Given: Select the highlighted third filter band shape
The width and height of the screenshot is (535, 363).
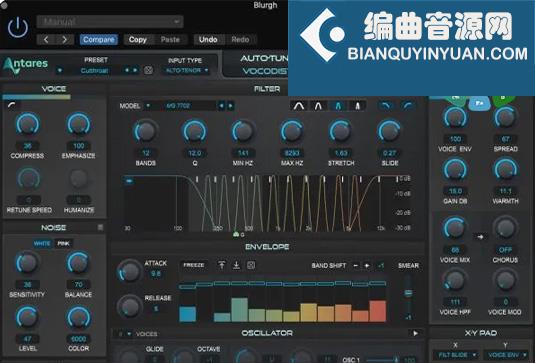Looking at the screenshot, I should [338, 106].
